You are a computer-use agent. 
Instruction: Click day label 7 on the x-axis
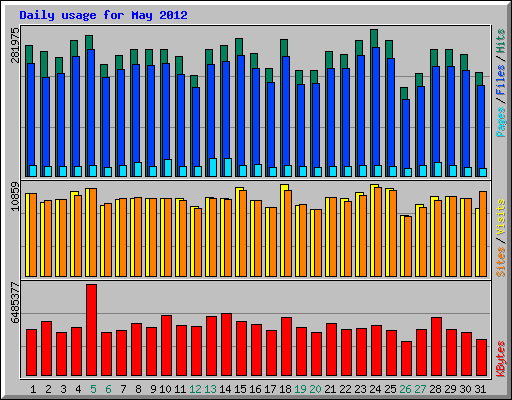pyautogui.click(x=123, y=389)
